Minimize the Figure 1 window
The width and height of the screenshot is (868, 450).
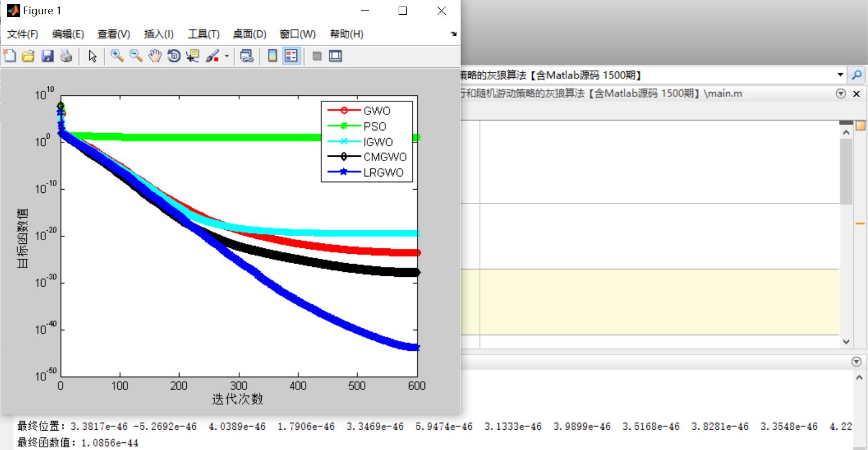[365, 10]
